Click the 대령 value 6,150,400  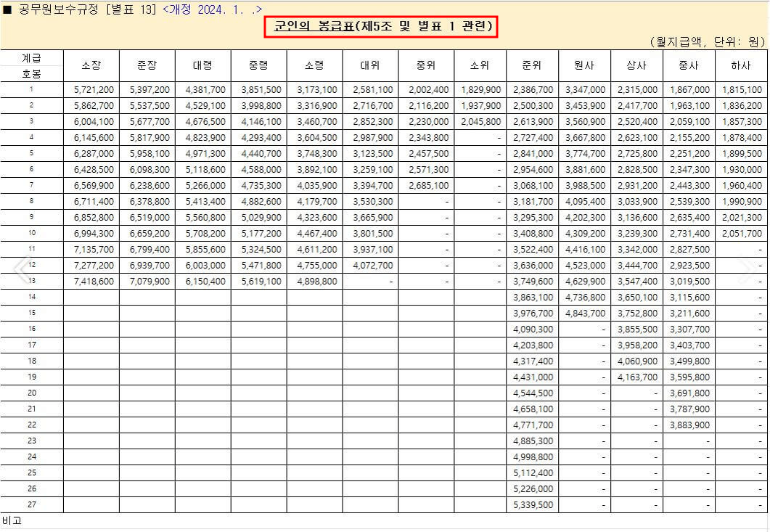(205, 282)
